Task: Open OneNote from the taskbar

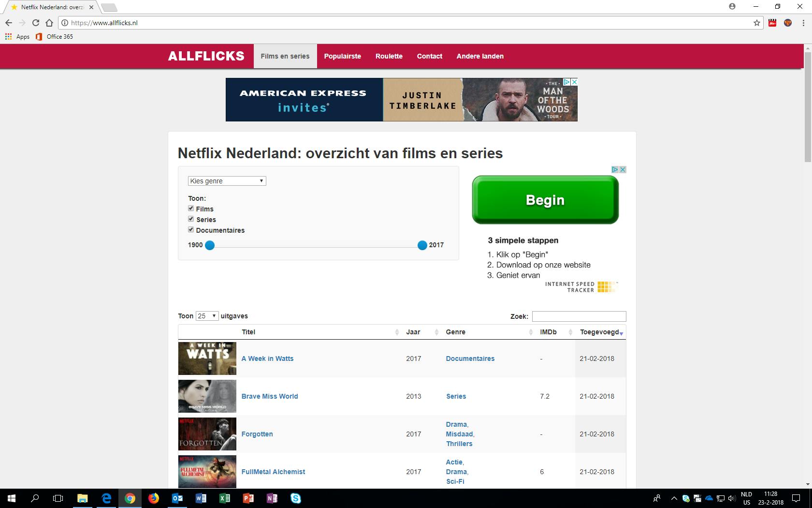Action: pos(272,498)
